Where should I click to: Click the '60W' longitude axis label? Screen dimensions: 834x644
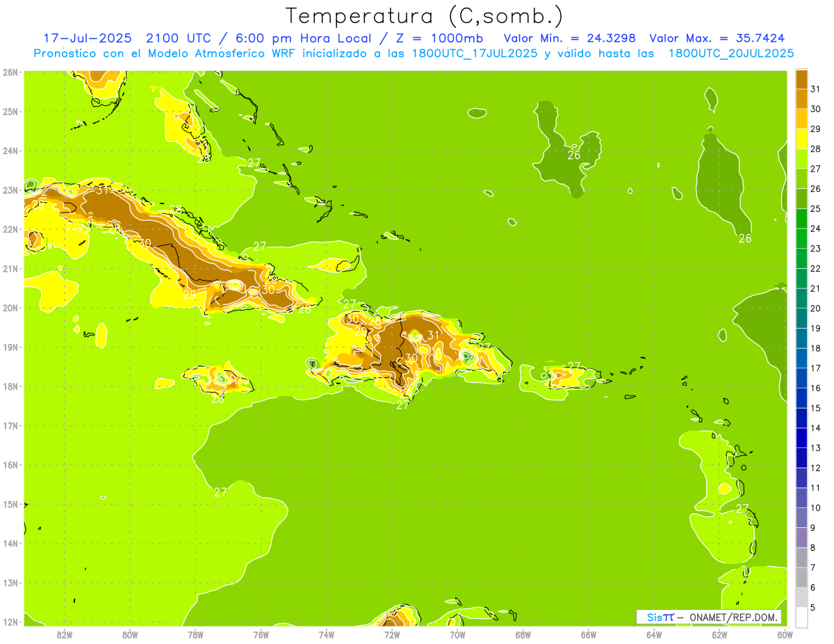point(785,634)
